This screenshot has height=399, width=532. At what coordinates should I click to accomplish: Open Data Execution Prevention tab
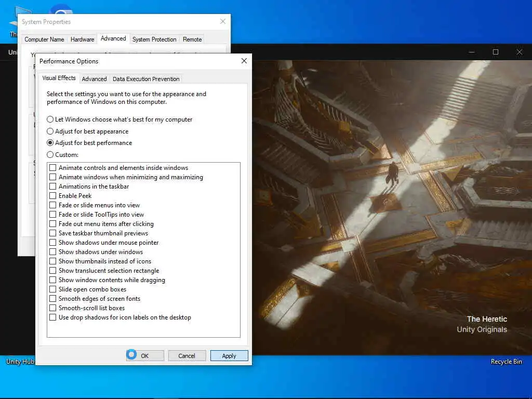click(x=146, y=79)
